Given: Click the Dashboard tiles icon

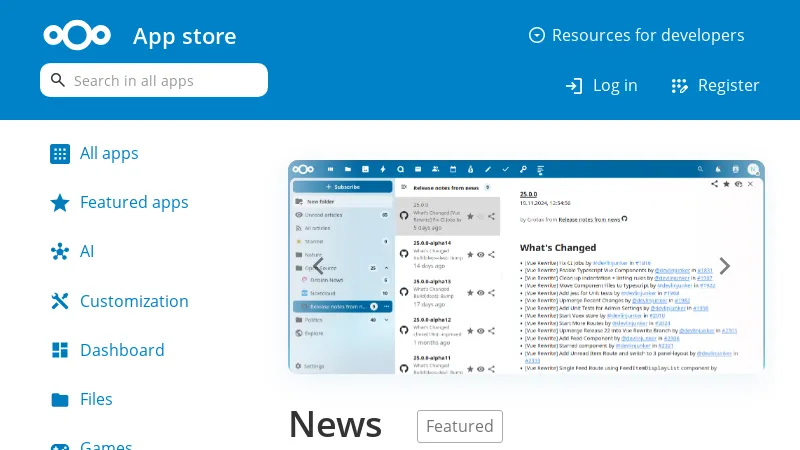Looking at the screenshot, I should point(60,350).
